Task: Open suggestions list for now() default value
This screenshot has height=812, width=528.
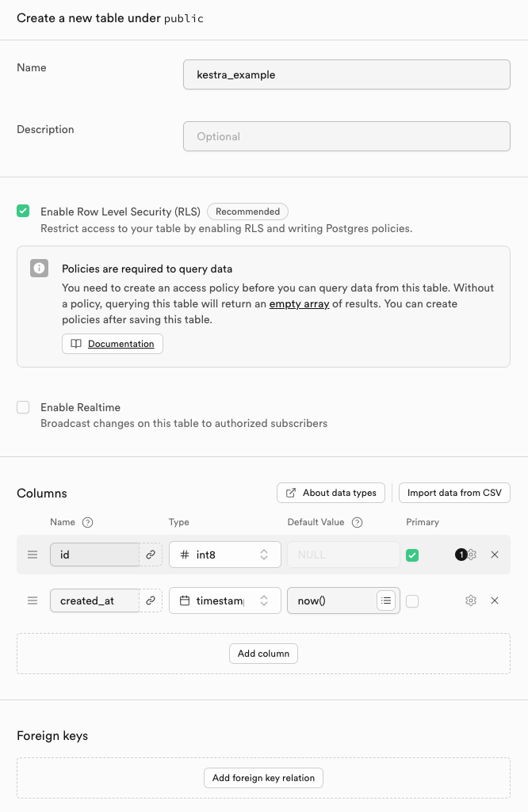Action: [386, 601]
